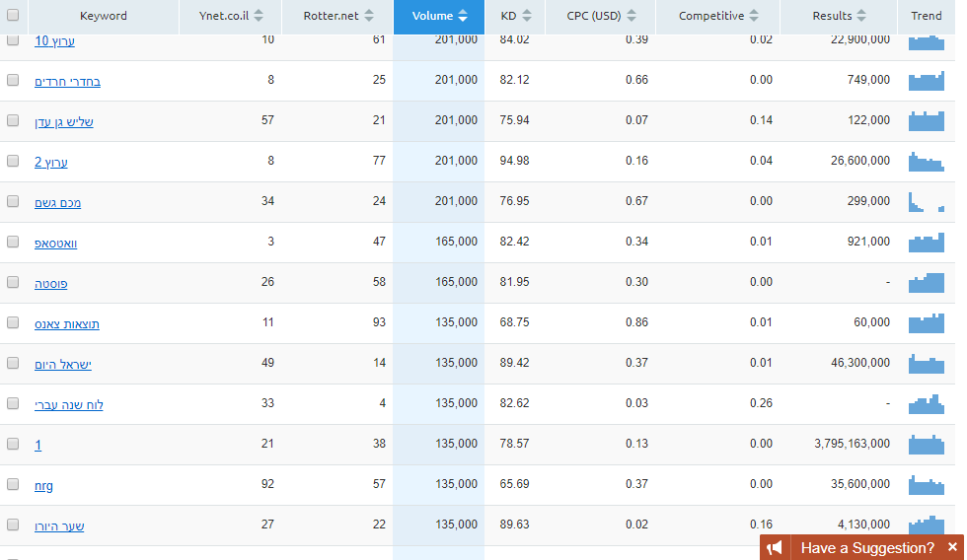Open keyword link תוצאות צאנס

(x=67, y=324)
